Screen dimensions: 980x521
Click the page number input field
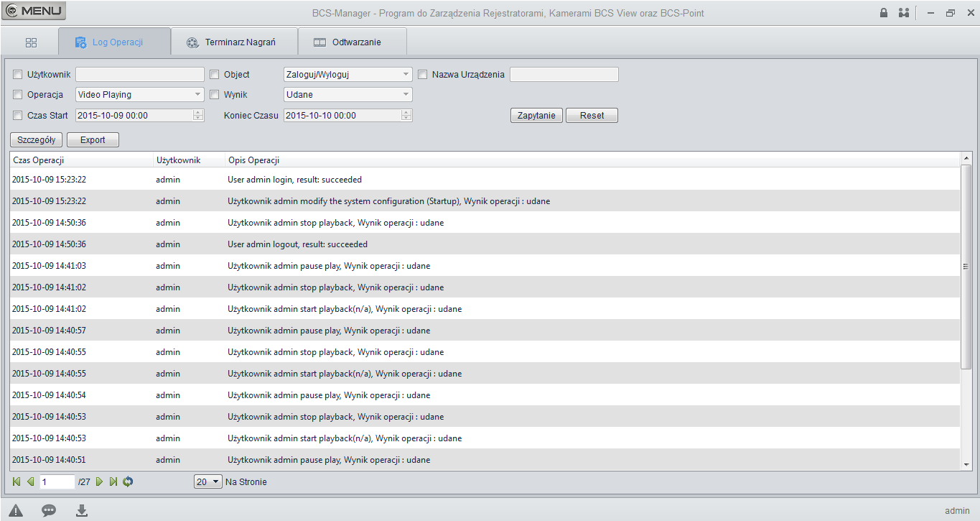pos(57,482)
